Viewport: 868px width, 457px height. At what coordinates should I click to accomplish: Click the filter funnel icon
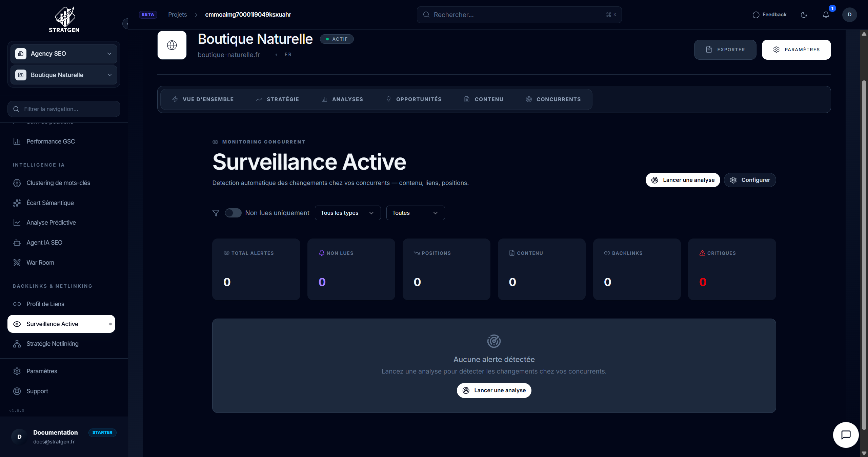[x=216, y=213]
